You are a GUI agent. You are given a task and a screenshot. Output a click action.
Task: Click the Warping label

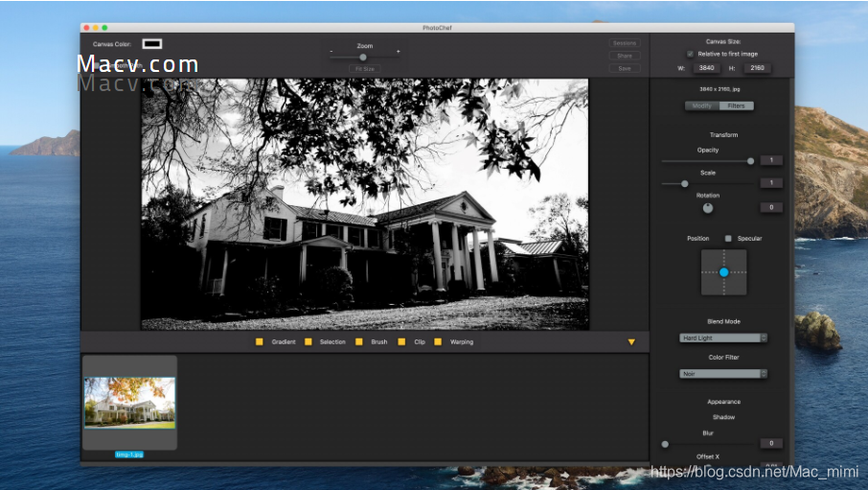point(462,342)
